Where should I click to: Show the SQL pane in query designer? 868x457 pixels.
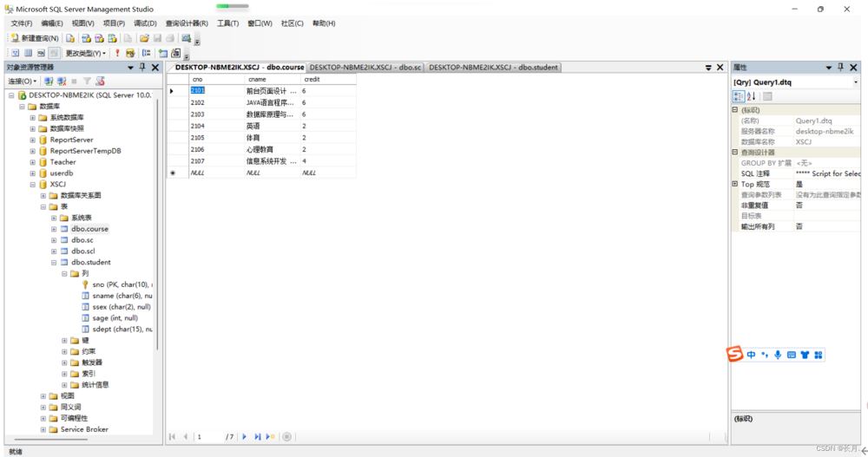tap(41, 53)
